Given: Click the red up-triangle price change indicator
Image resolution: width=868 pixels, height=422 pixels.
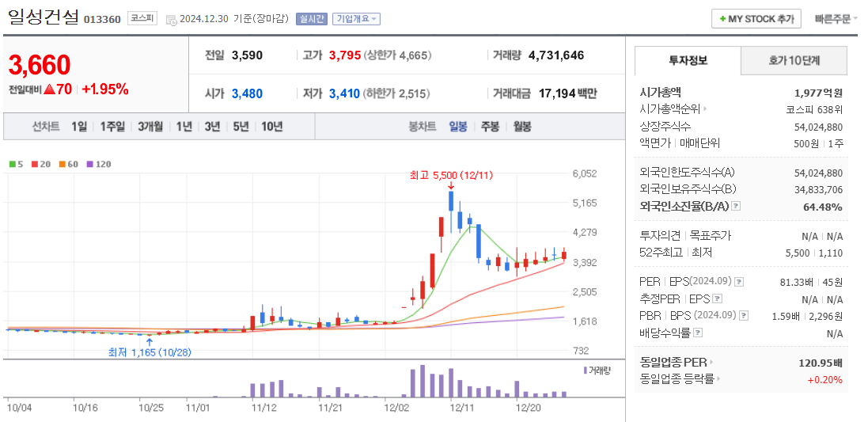Looking at the screenshot, I should [x=49, y=89].
